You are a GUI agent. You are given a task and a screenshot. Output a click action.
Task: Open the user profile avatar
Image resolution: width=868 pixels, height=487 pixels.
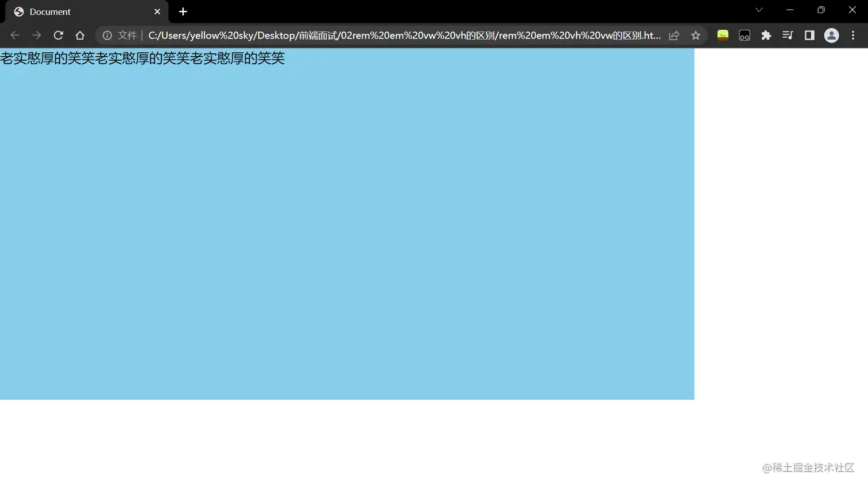[831, 36]
